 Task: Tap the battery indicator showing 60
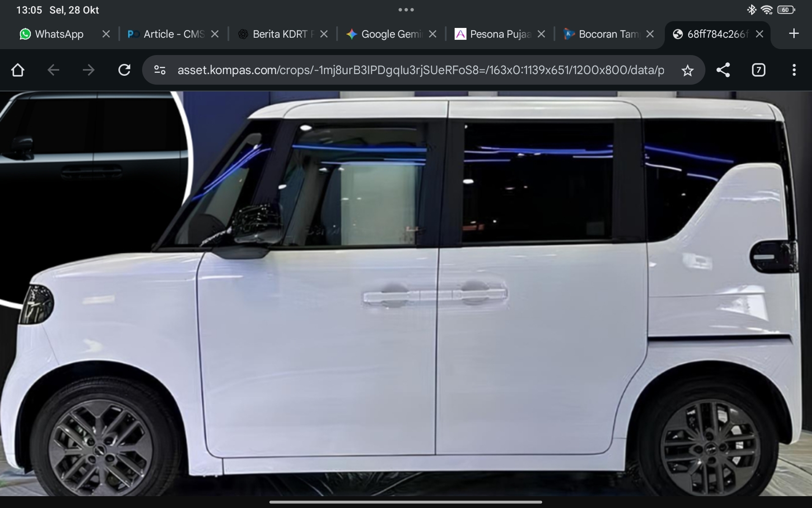786,10
